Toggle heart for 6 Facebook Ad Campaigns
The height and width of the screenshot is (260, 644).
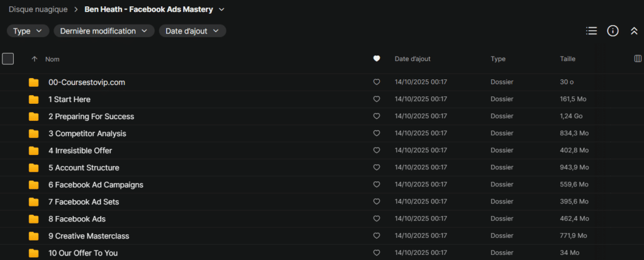[377, 185]
